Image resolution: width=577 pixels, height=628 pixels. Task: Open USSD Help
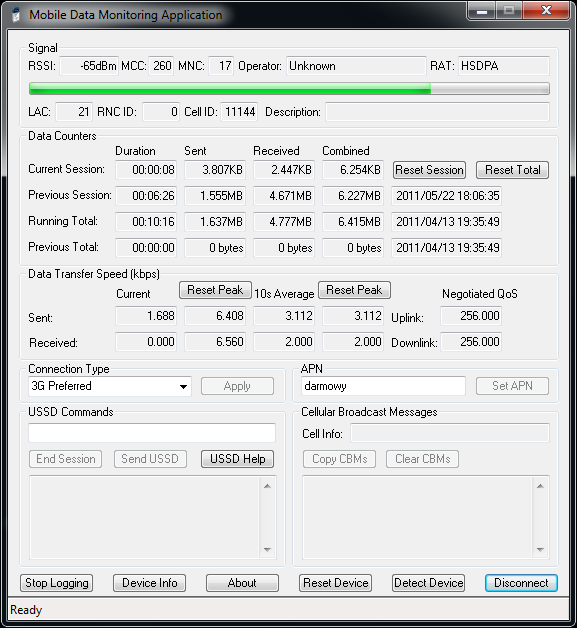[x=237, y=459]
